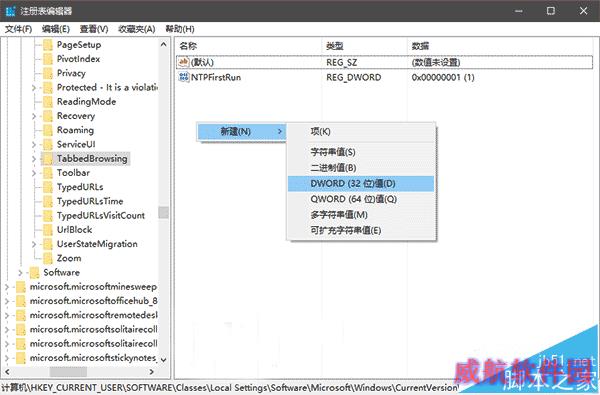Choose 项(K) in the submenu
The width and height of the screenshot is (600, 395).
click(x=361, y=132)
